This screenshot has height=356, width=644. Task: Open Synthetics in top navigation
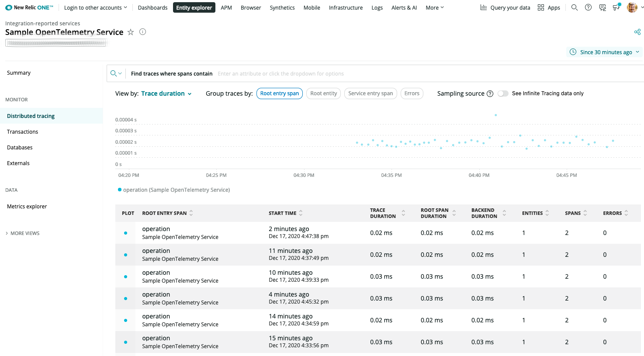[x=282, y=7]
